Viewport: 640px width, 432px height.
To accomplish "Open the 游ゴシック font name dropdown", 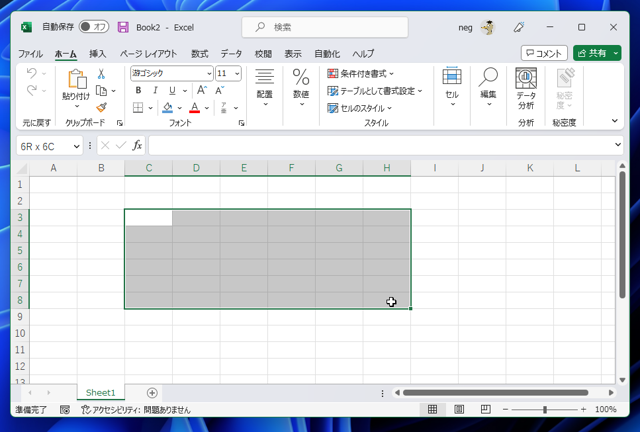I will [x=209, y=73].
